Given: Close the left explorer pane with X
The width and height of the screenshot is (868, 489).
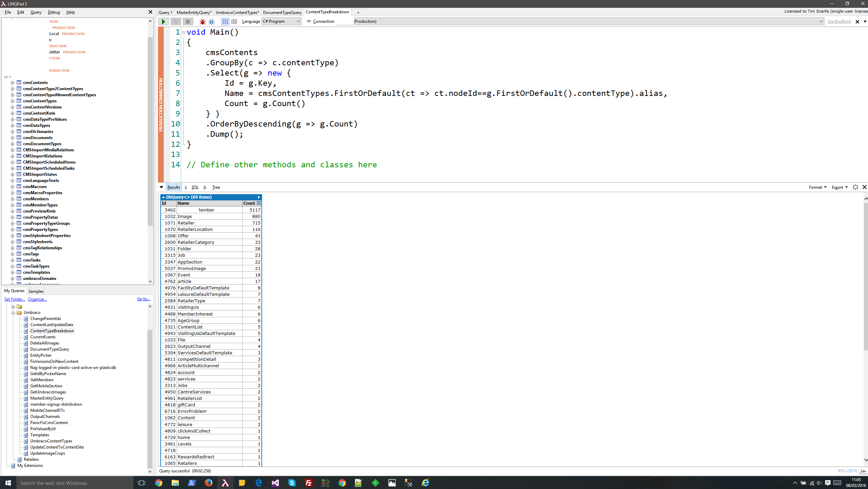Looking at the screenshot, I should tap(150, 12).
